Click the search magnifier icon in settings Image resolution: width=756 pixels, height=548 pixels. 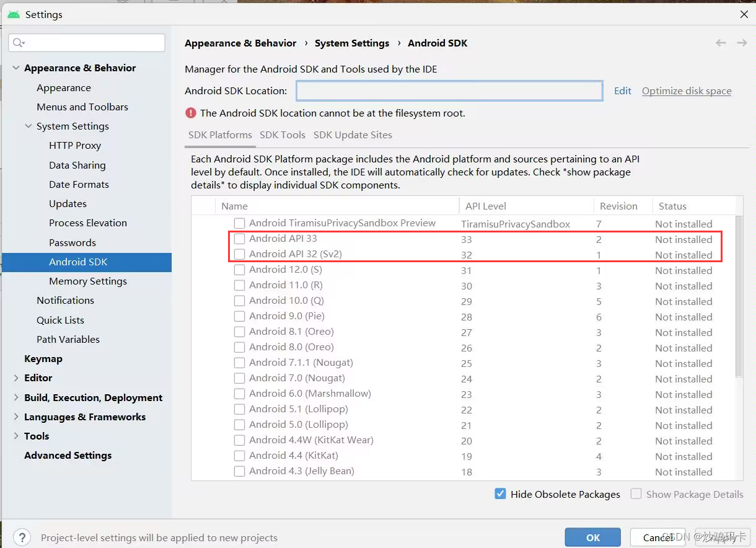[x=18, y=43]
